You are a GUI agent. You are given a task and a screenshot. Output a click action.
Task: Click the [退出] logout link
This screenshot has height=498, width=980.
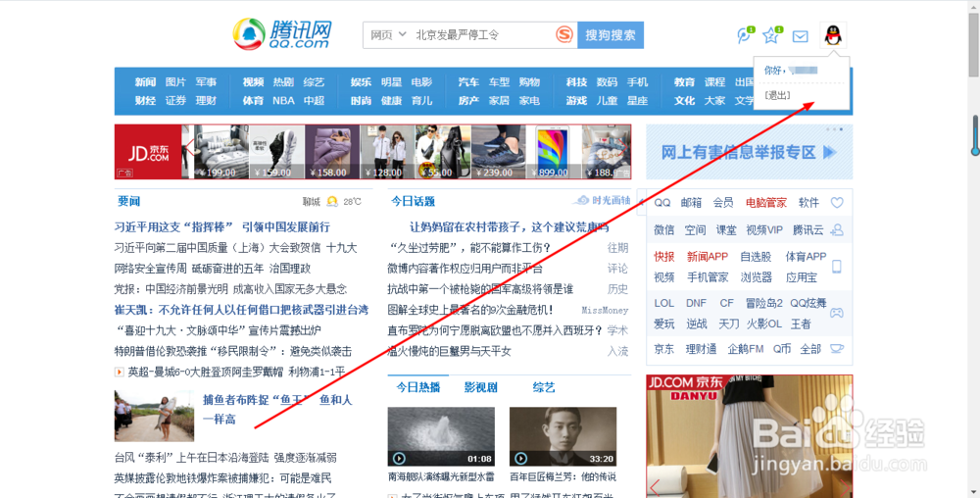tap(777, 95)
